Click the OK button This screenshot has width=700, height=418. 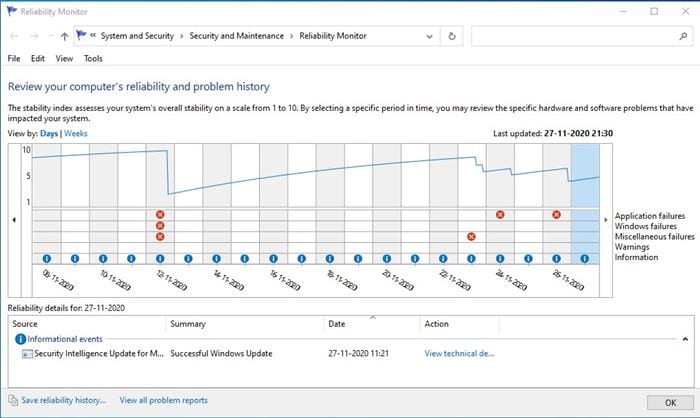click(x=670, y=402)
